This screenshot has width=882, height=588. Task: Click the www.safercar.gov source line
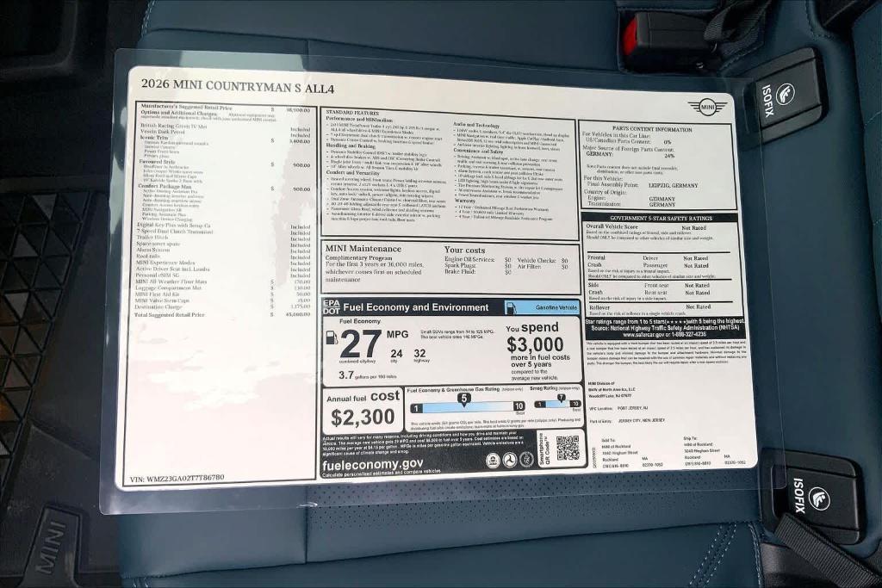click(x=664, y=334)
